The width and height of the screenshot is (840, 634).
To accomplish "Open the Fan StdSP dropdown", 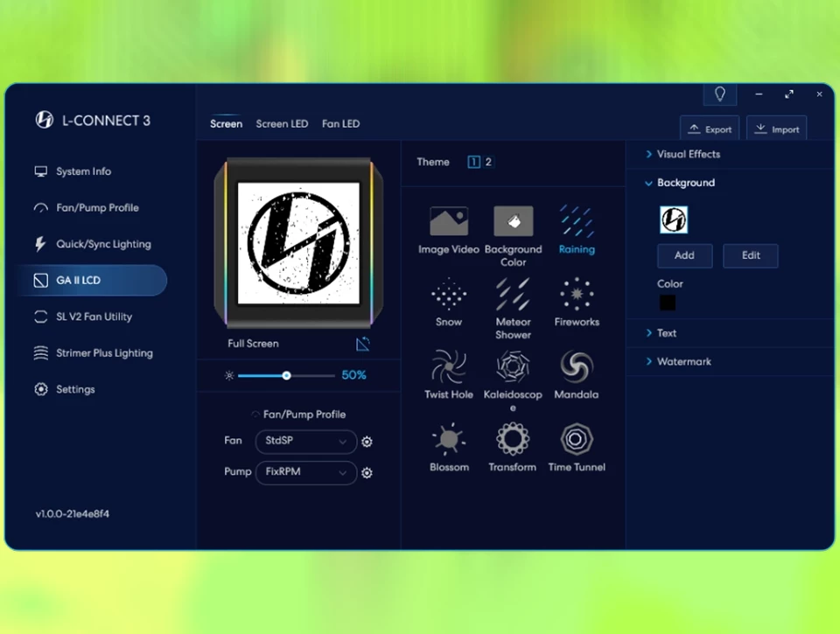I will (305, 442).
